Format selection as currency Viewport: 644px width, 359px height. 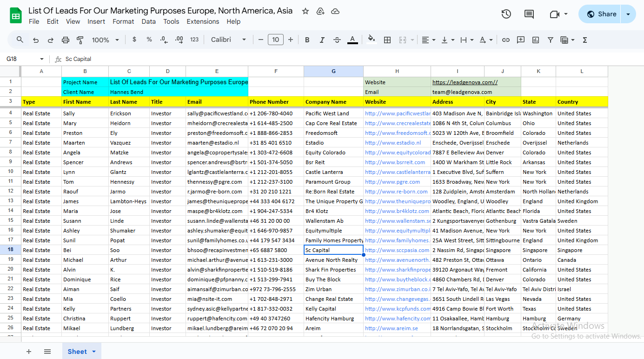[x=134, y=40]
